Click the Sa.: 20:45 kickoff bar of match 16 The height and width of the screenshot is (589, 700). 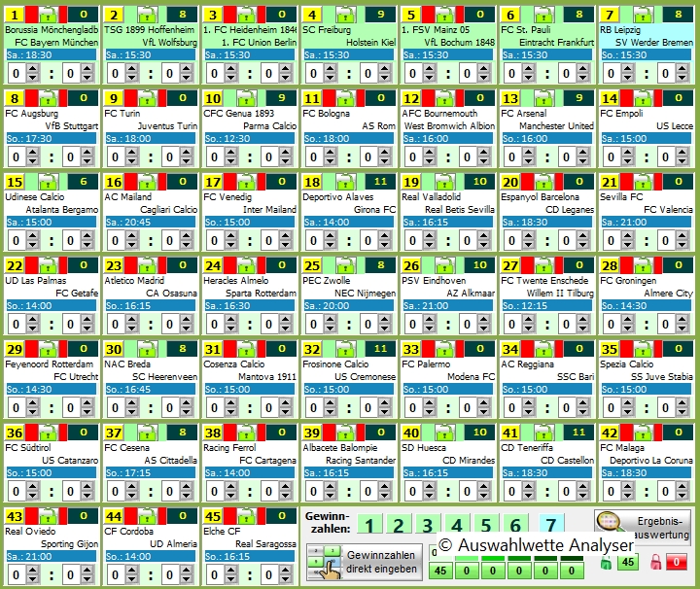tap(150, 222)
